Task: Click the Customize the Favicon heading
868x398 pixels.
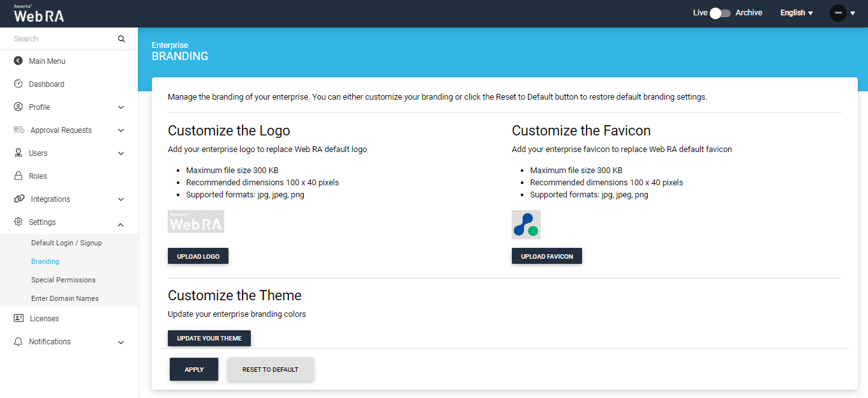Action: (x=581, y=131)
